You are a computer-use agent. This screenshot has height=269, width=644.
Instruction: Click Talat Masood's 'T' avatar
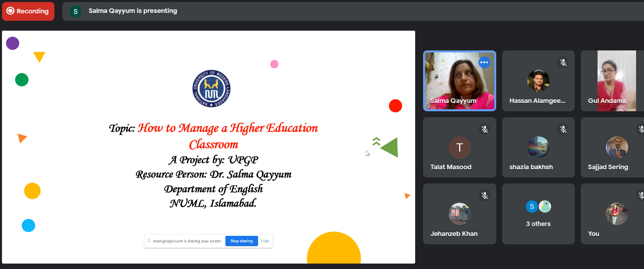tap(460, 147)
